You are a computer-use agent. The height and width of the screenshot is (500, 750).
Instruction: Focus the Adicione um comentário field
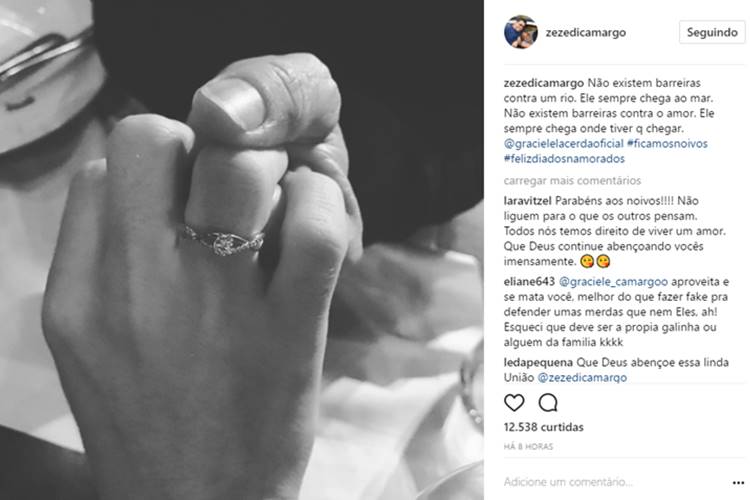[612, 482]
